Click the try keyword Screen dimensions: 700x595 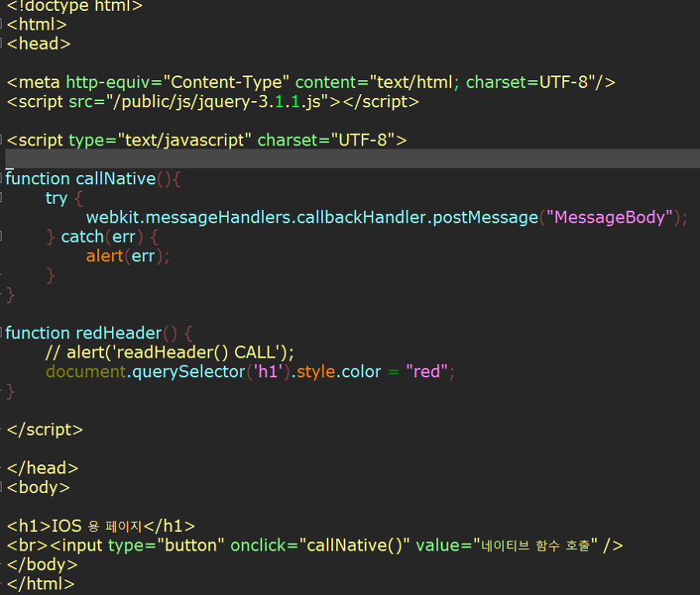(56, 198)
